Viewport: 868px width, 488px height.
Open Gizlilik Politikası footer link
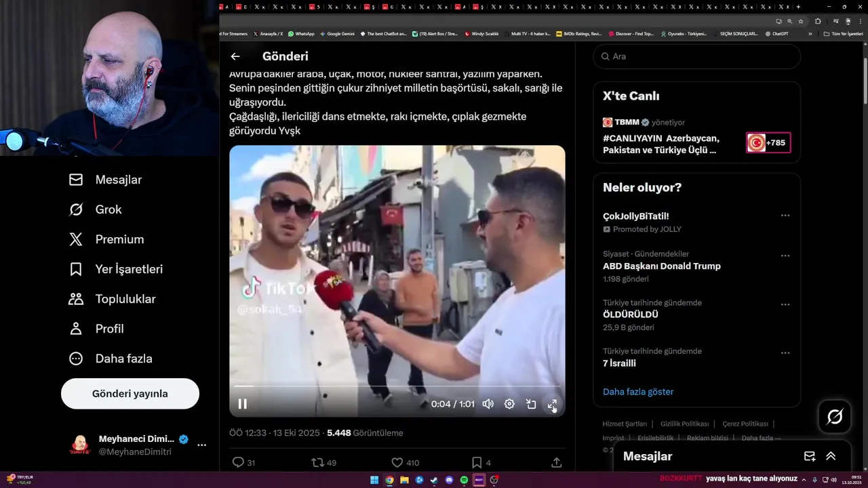click(684, 424)
